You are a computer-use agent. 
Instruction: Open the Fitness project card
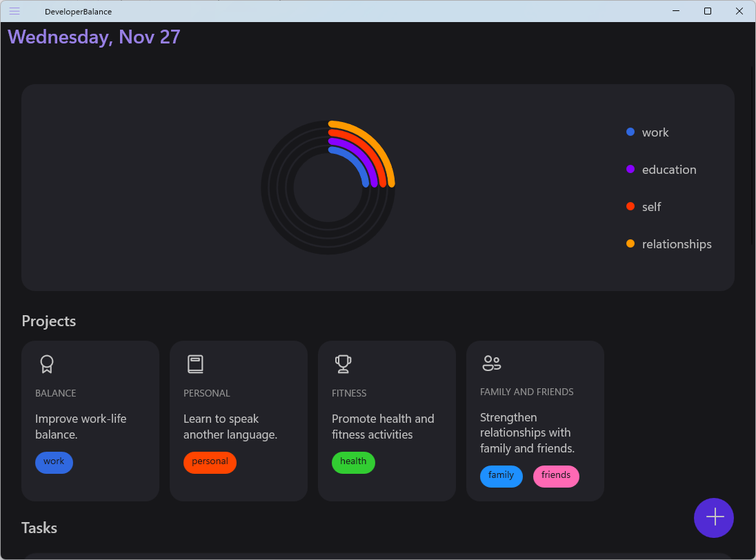[386, 421]
